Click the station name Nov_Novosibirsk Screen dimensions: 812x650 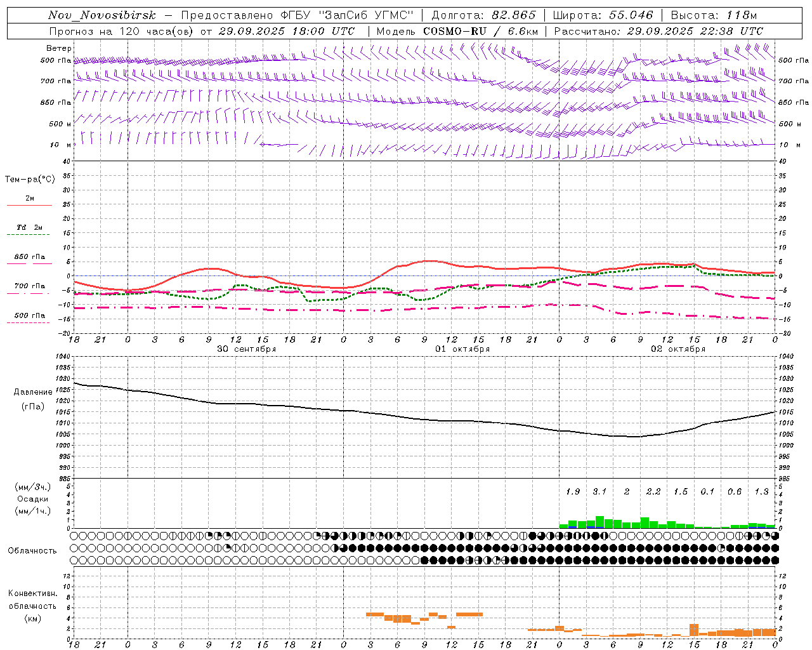pos(102,15)
